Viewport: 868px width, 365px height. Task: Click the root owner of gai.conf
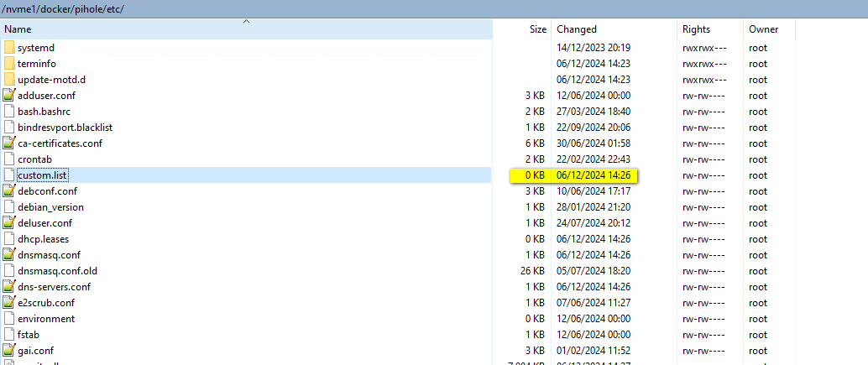click(x=758, y=350)
